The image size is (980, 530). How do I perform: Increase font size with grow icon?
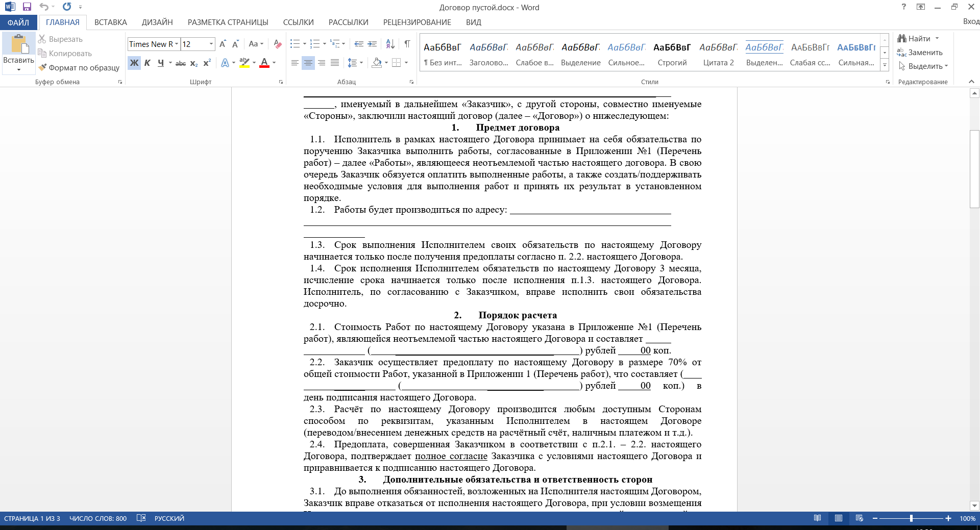click(223, 44)
